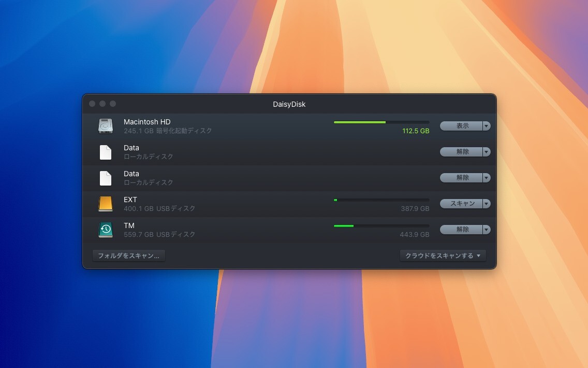Screen dimensions: 588x368
Task: Click 解除 button for TM disk
Action: [x=461, y=230]
